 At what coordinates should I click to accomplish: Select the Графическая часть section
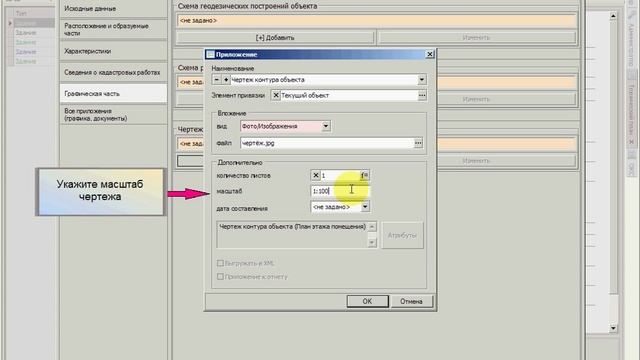113,93
